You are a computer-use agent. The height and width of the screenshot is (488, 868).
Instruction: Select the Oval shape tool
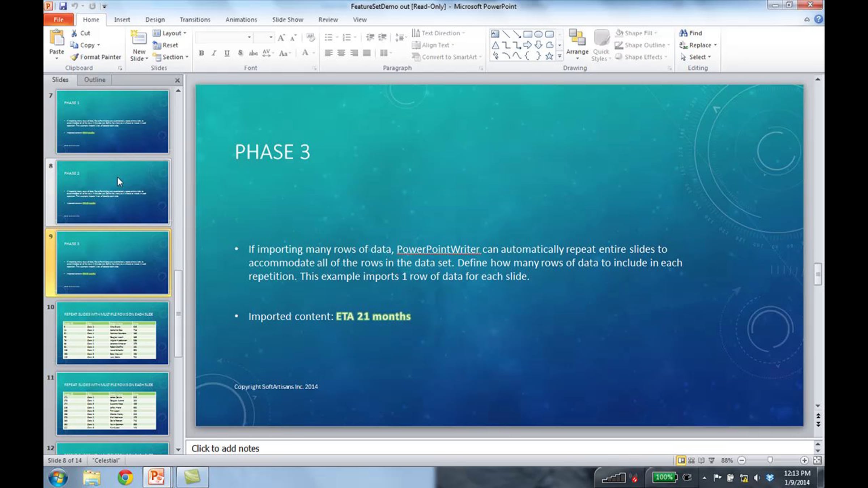[539, 34]
